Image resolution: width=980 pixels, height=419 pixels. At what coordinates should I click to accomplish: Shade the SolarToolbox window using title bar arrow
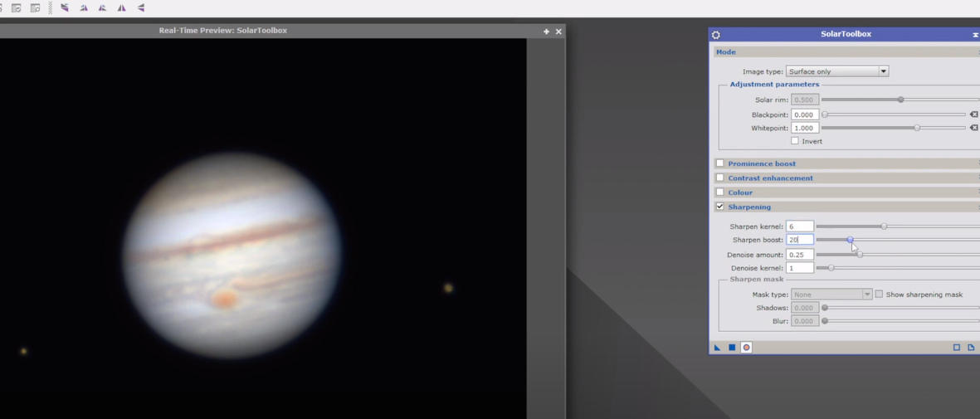click(x=976, y=35)
